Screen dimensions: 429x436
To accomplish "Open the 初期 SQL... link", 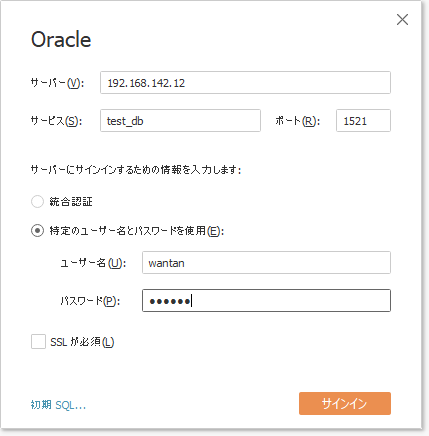I will pos(58,405).
